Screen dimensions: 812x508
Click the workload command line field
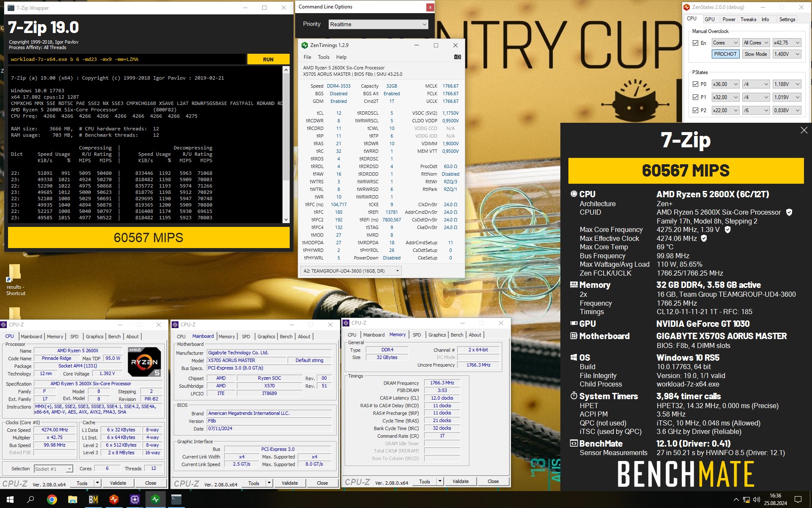coord(127,59)
